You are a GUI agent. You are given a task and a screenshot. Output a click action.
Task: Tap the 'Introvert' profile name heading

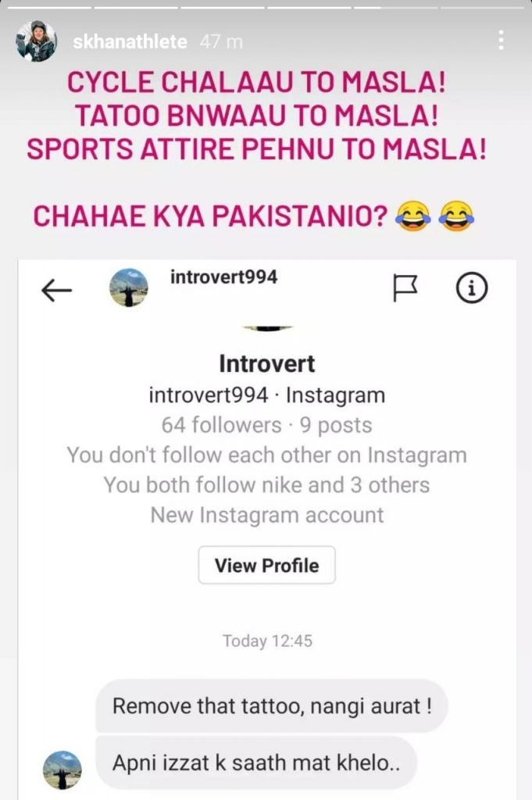coord(266,364)
